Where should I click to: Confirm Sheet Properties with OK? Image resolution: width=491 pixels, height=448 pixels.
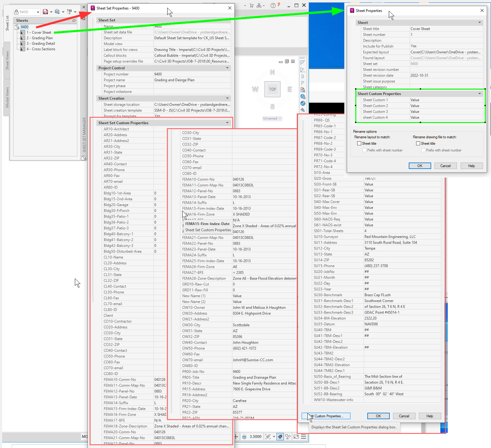pos(419,166)
